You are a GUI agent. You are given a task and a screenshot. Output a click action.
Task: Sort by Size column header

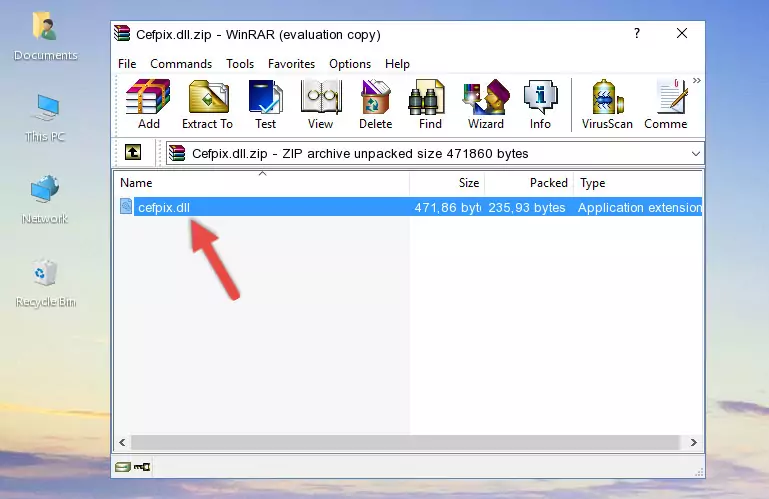(x=447, y=183)
